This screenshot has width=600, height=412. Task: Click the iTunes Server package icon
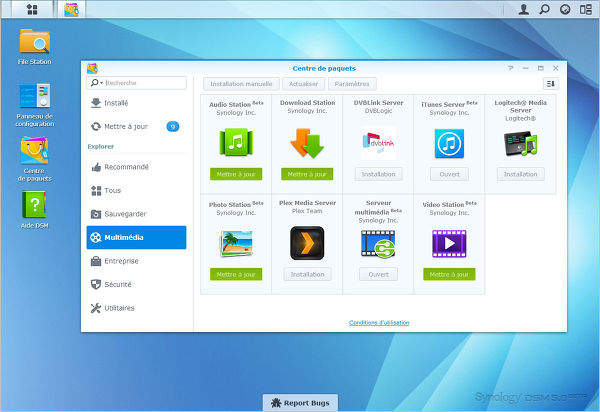coord(449,144)
